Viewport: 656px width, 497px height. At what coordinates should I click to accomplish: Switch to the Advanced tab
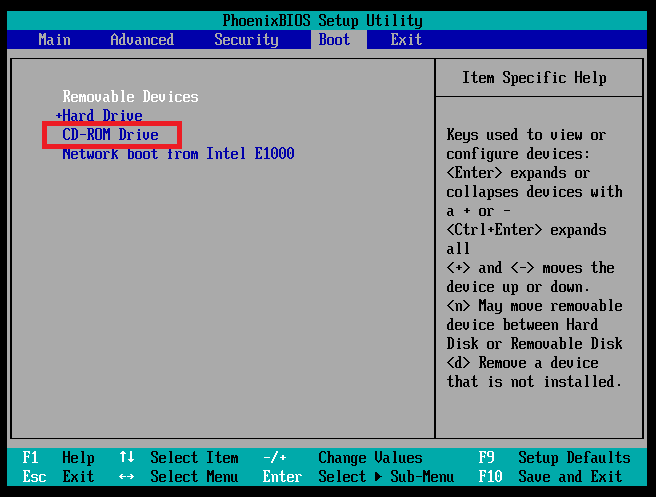[x=142, y=40]
